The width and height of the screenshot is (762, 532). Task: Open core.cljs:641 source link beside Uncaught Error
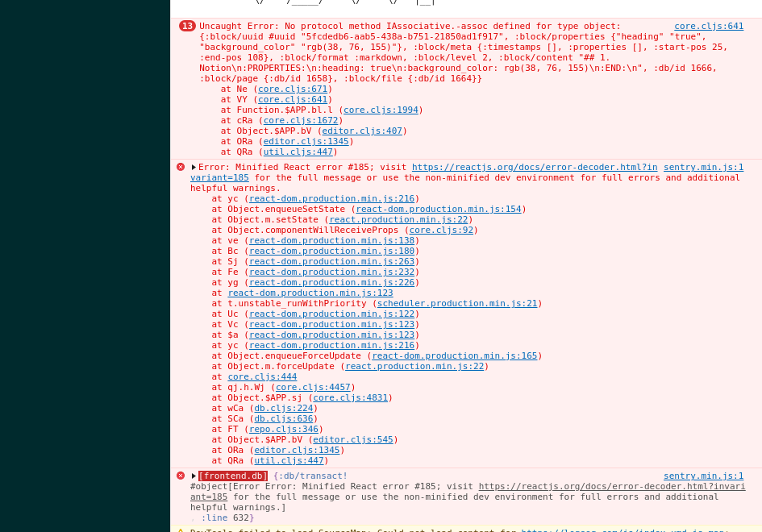[x=709, y=27]
